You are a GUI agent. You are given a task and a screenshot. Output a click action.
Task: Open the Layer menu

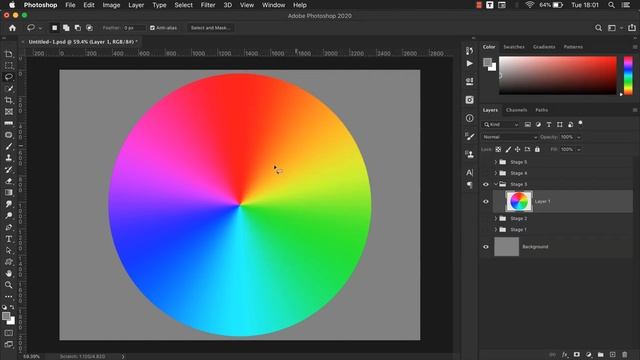pos(136,5)
